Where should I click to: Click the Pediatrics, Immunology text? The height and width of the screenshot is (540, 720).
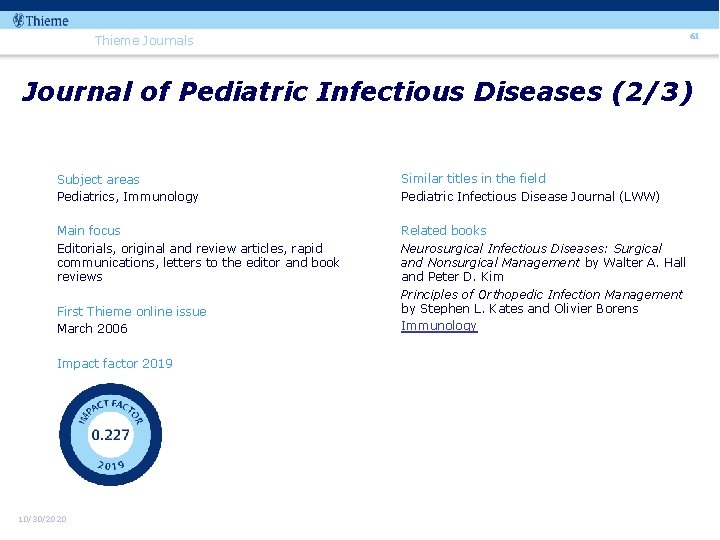128,197
